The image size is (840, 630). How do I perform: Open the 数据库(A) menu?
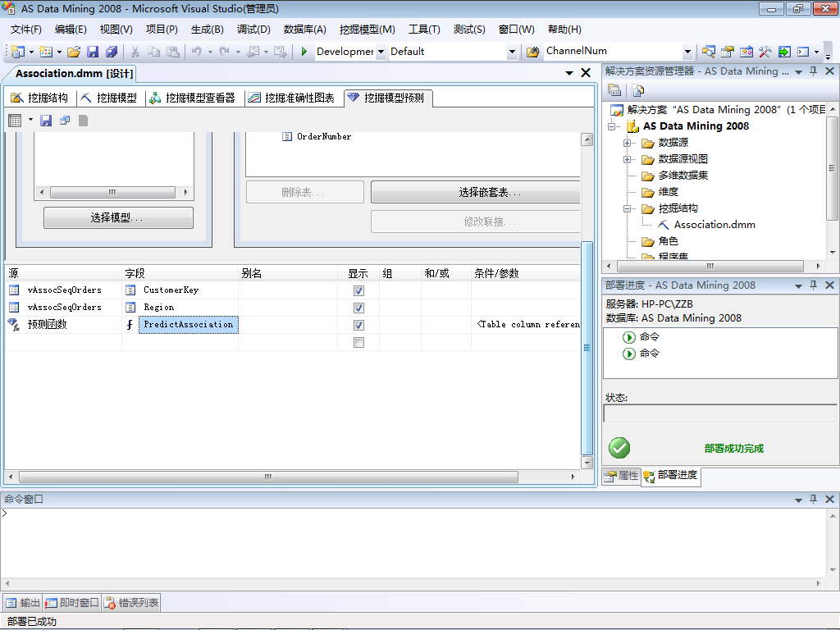[305, 30]
